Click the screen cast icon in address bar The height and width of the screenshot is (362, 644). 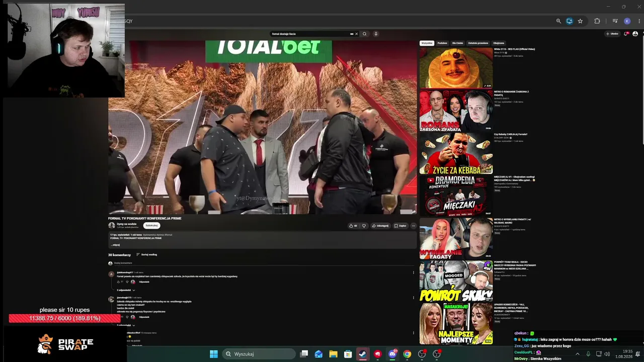tap(570, 21)
